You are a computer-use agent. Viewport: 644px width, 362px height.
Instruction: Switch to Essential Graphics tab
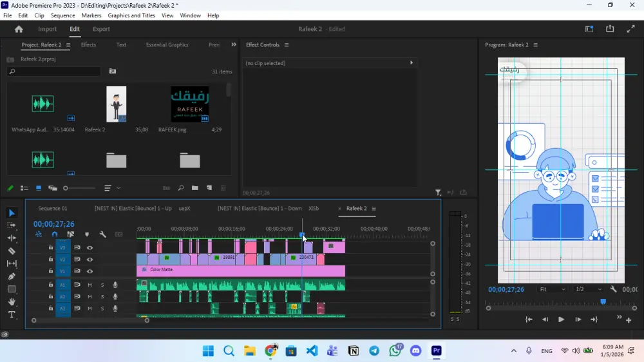tap(167, 45)
